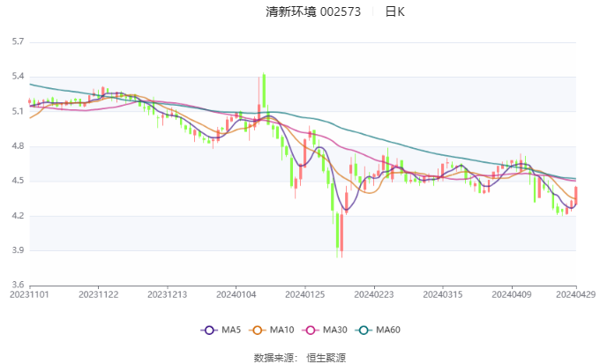Click the 日K label
Image resolution: width=600 pixels, height=364 pixels.
tap(394, 11)
